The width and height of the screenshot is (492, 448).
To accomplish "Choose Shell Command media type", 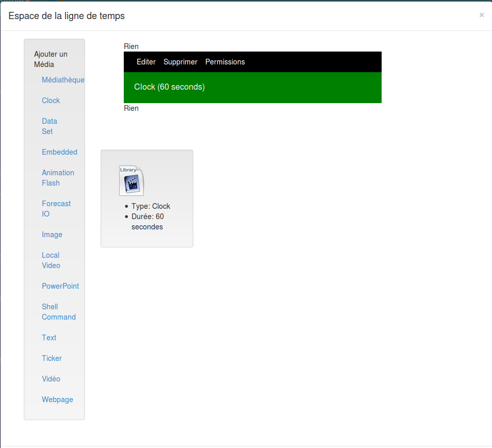I will tap(59, 312).
